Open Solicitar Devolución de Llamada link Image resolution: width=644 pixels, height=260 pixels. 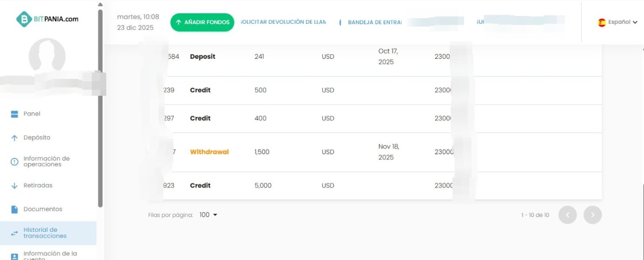(x=283, y=22)
